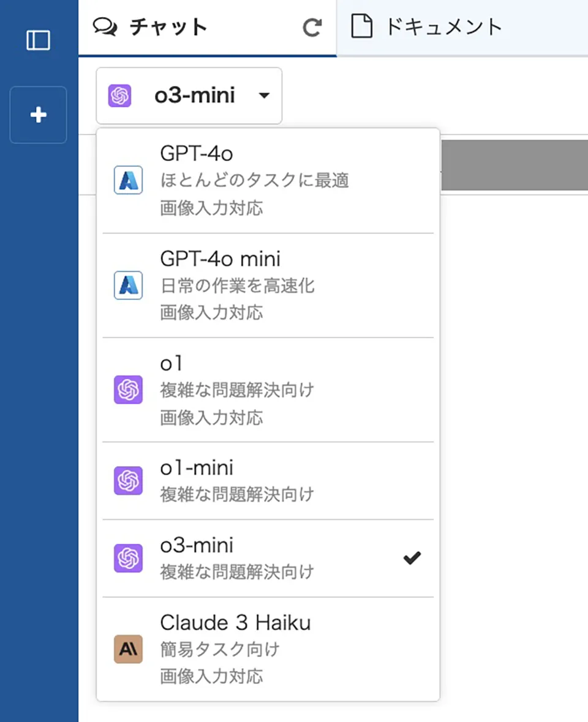Select the checked o3-mini list entry
The height and width of the screenshot is (722, 588).
coord(268,558)
